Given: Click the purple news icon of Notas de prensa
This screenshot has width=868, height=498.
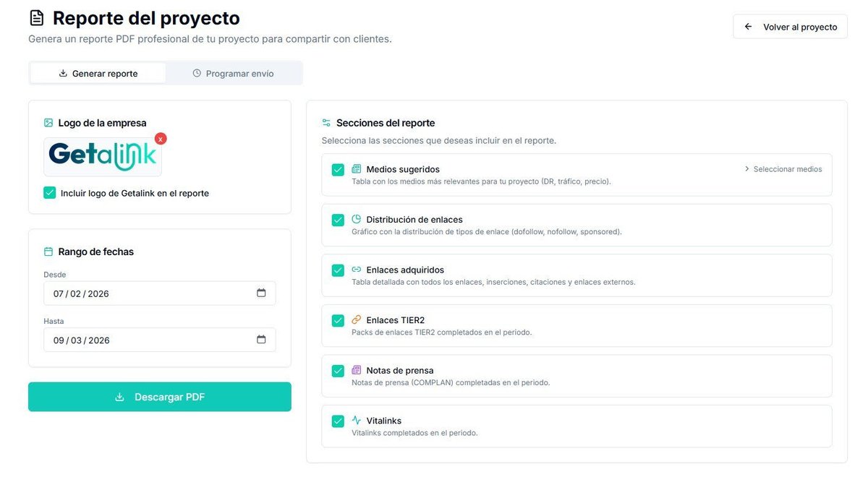Looking at the screenshot, I should tap(356, 370).
